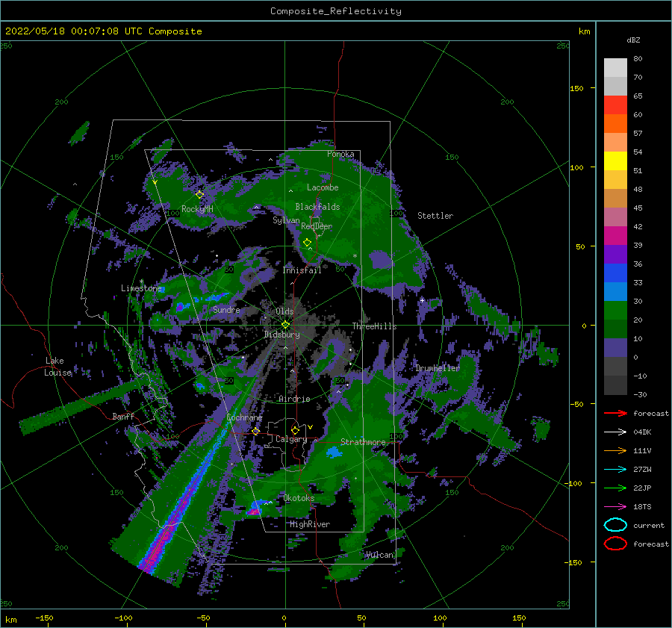Click the Drumheller town label
The width and height of the screenshot is (672, 628).
437,368
